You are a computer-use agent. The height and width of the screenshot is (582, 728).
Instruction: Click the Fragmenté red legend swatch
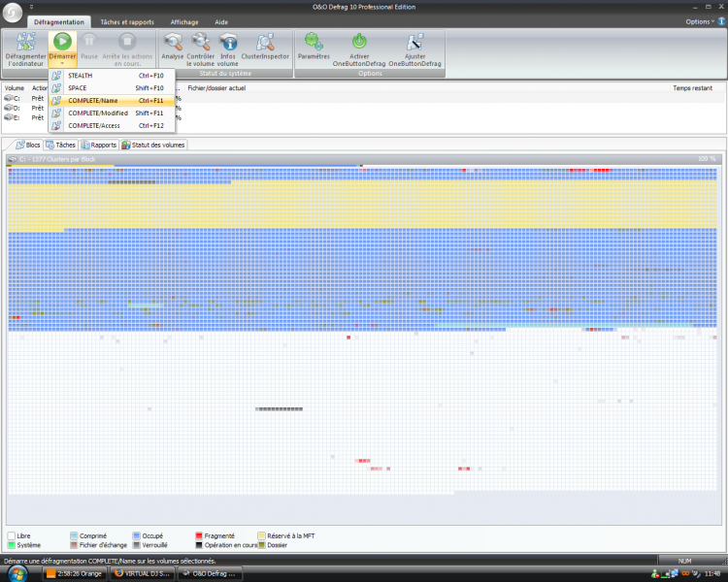point(198,534)
